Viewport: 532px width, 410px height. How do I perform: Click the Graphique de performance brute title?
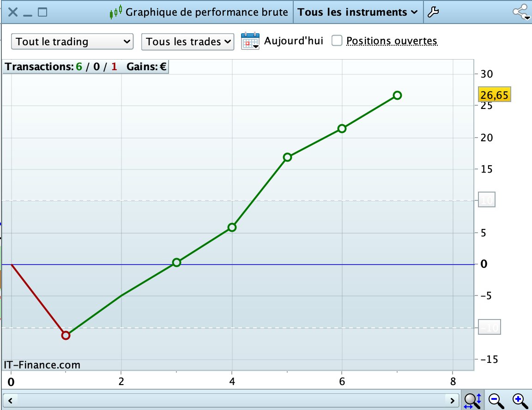(x=206, y=12)
